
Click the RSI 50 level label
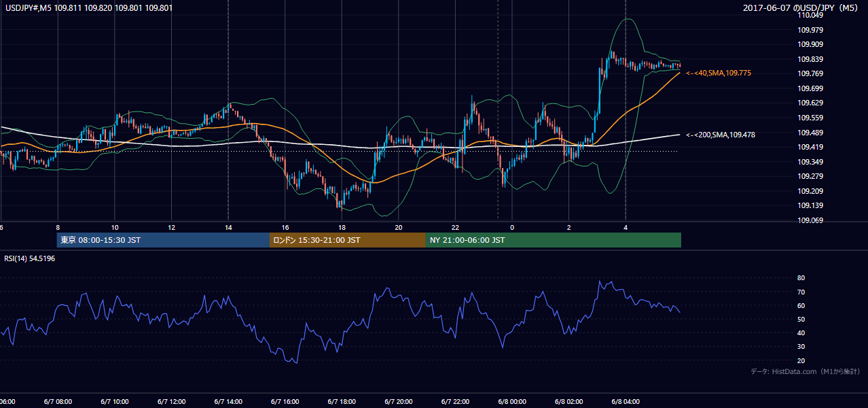[x=801, y=319]
